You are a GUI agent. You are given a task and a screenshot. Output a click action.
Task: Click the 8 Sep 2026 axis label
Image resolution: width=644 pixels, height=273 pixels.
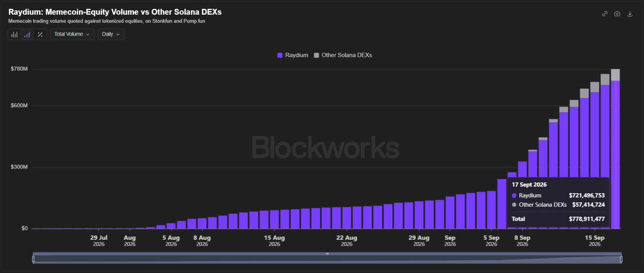522,241
